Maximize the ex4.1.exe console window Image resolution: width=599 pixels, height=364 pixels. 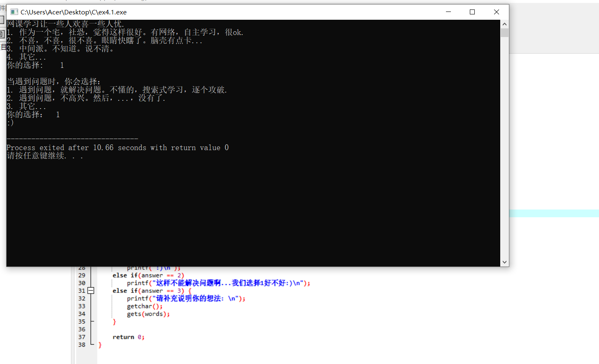pos(472,12)
